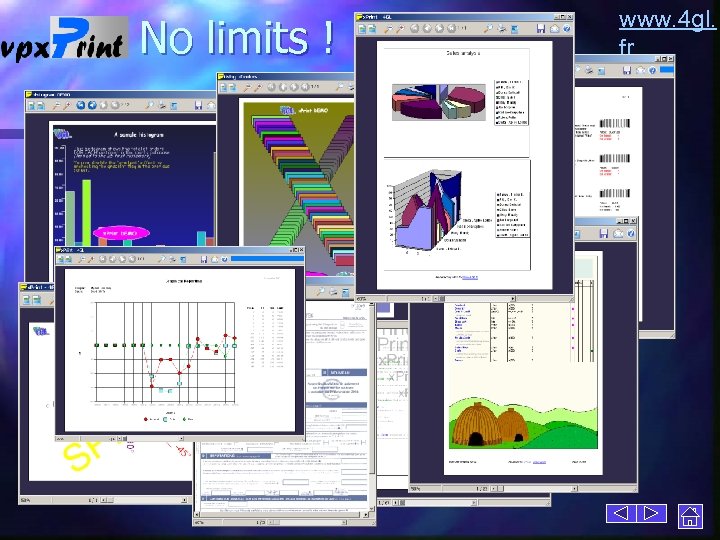Go to first page in Sales analysis window
Screen dimensions: 720x540
tap(415, 28)
